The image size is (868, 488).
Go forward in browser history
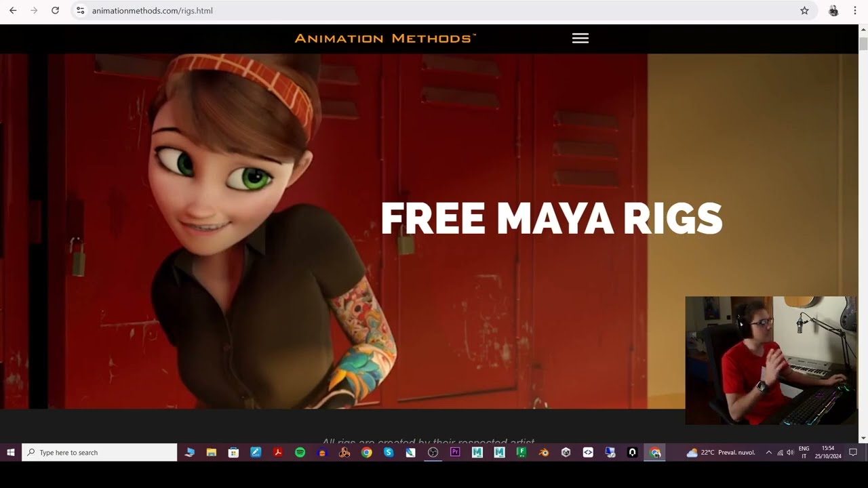pyautogui.click(x=34, y=11)
